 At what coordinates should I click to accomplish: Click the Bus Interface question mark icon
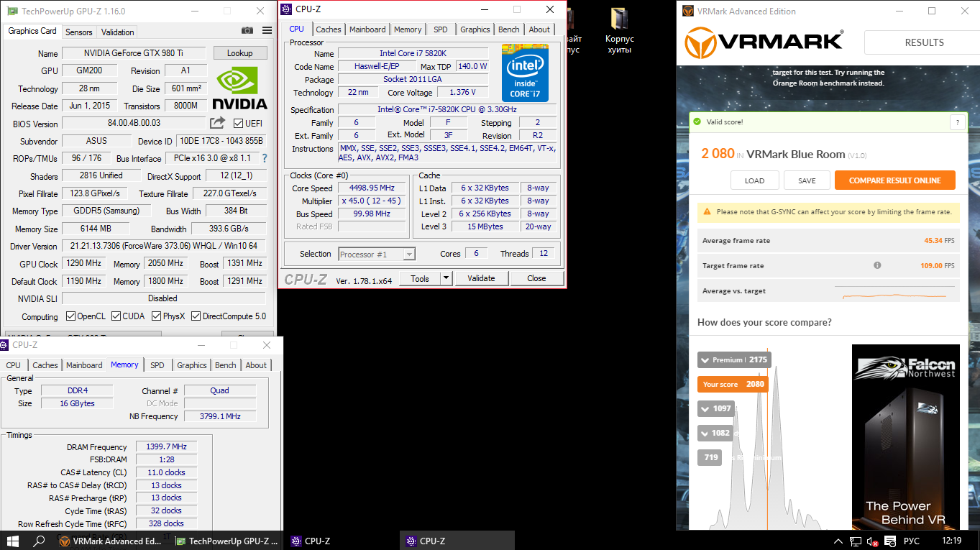(264, 158)
